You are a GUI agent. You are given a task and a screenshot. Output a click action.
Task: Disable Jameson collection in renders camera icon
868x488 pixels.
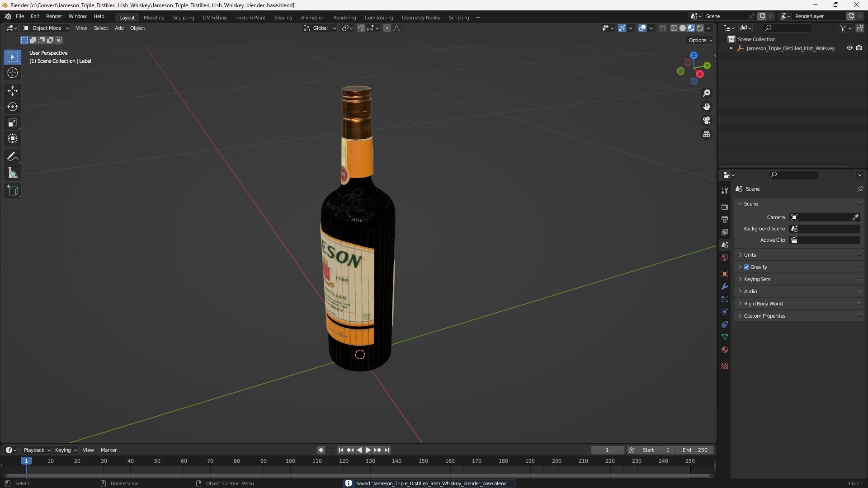[x=859, y=48]
